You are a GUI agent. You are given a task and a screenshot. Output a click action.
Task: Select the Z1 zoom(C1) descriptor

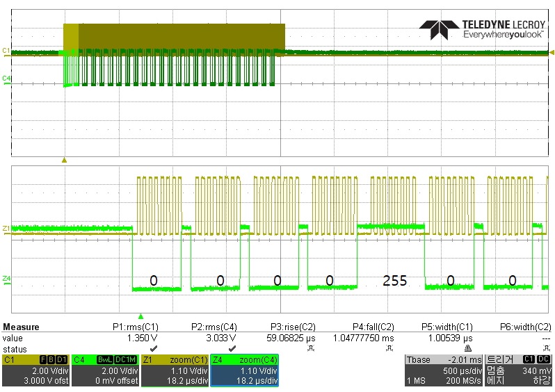click(x=175, y=370)
